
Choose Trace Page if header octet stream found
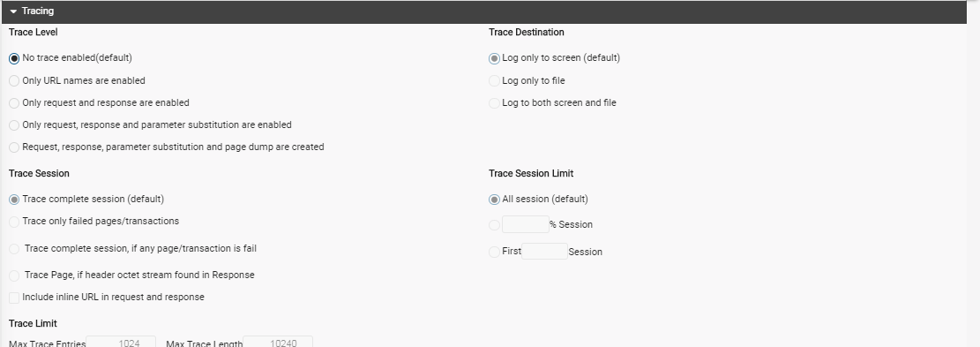click(x=14, y=275)
